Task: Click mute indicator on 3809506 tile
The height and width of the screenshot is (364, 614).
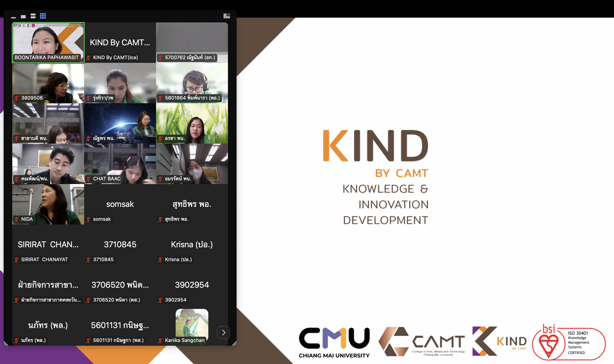Action: [x=17, y=98]
